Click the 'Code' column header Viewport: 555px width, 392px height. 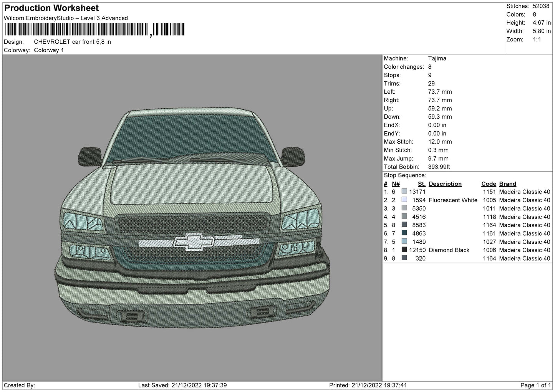click(489, 184)
